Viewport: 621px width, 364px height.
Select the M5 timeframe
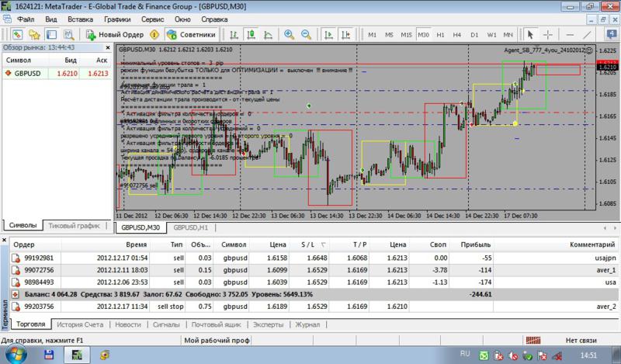[x=390, y=35]
